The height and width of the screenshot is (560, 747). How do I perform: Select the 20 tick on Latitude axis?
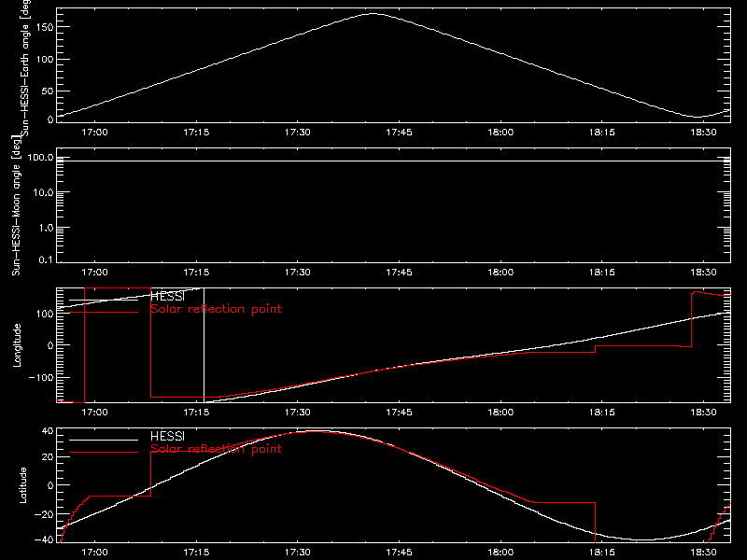pyautogui.click(x=48, y=457)
